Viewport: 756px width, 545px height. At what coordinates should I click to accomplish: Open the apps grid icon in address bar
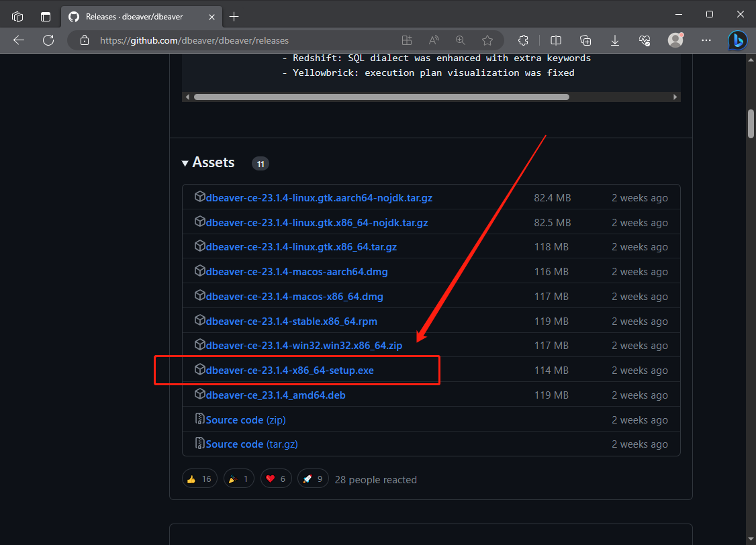click(407, 40)
